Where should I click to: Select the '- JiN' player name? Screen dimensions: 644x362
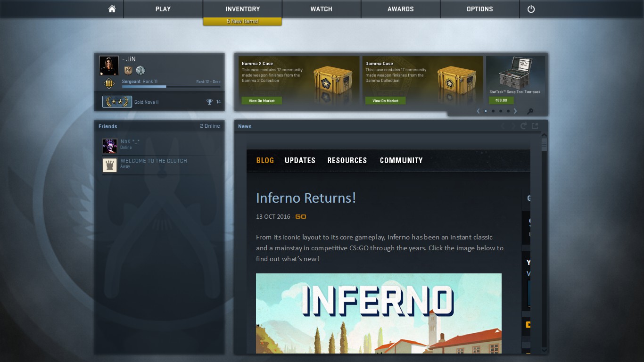pyautogui.click(x=129, y=59)
